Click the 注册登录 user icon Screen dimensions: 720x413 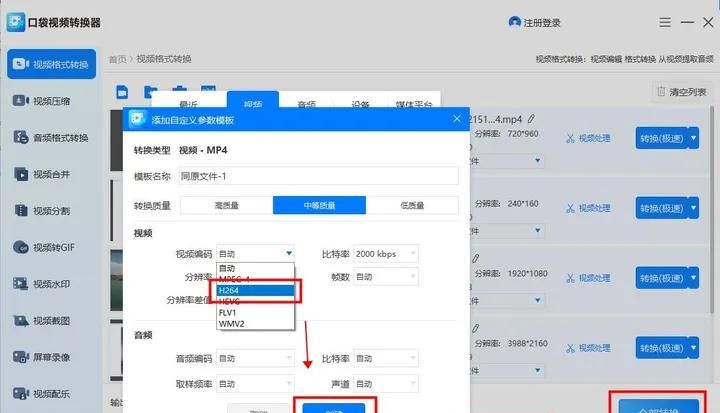coord(514,22)
